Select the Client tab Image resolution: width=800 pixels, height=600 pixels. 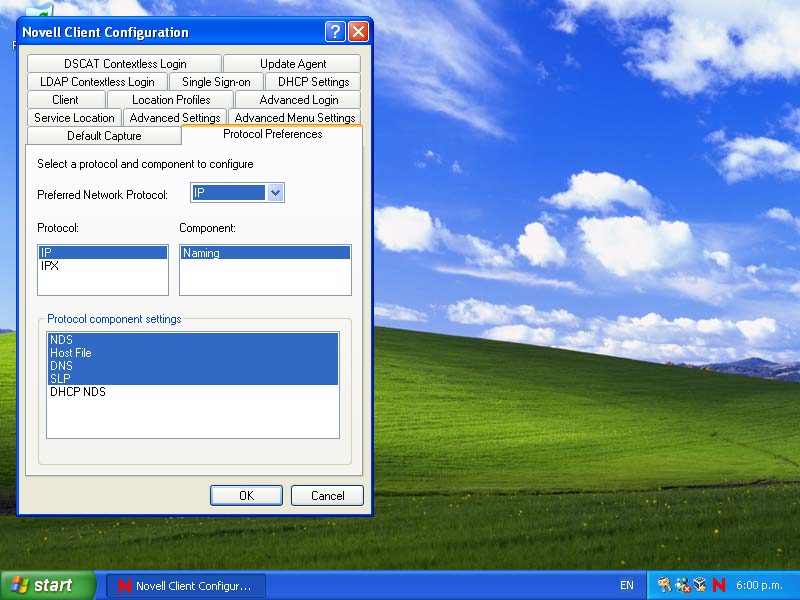(x=65, y=99)
